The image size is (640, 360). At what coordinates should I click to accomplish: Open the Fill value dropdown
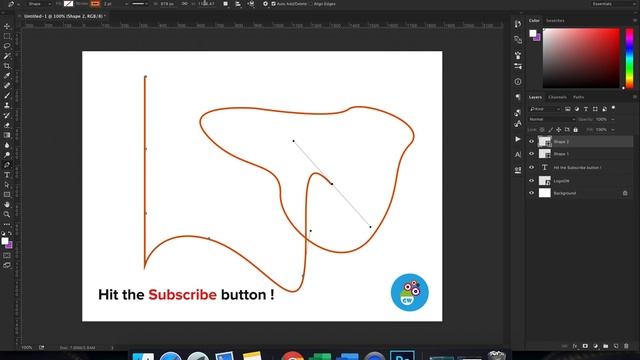coord(613,130)
